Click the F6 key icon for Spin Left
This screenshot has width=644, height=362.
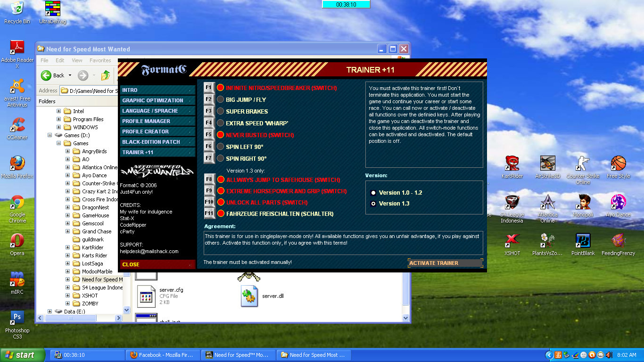point(209,147)
